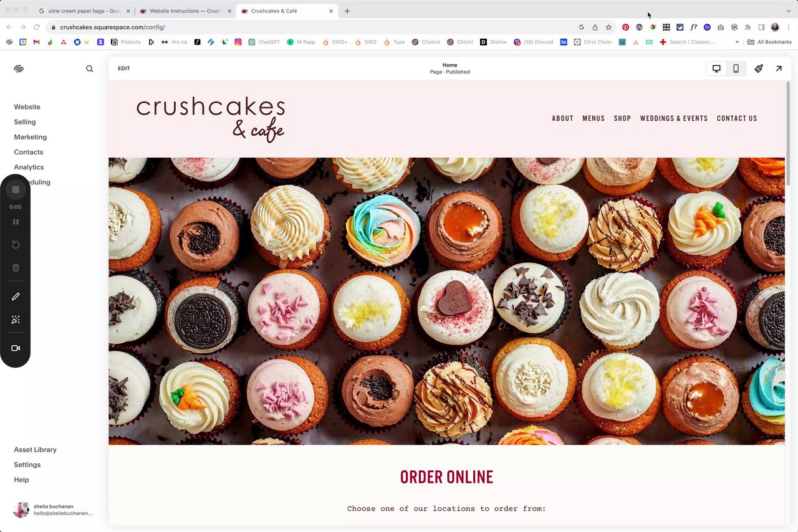This screenshot has height=532, width=798.
Task: Bookmark page with the star icon
Action: (x=608, y=27)
